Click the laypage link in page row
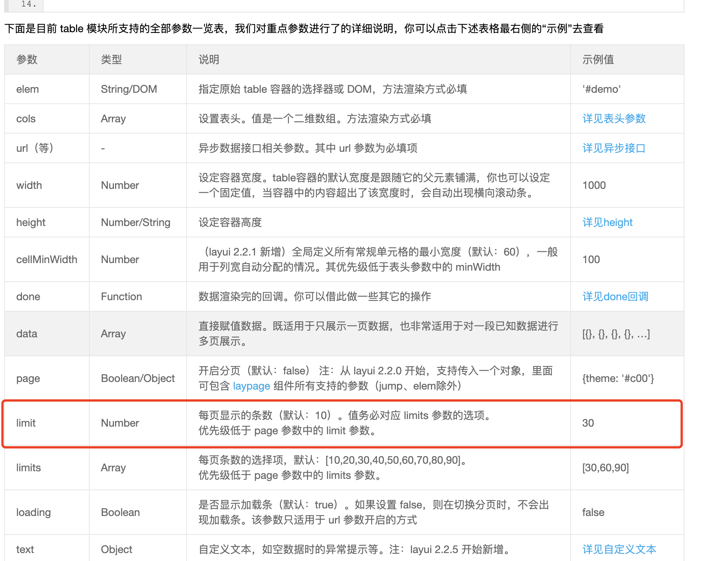Screen dimensions: 728x561 tap(251, 386)
